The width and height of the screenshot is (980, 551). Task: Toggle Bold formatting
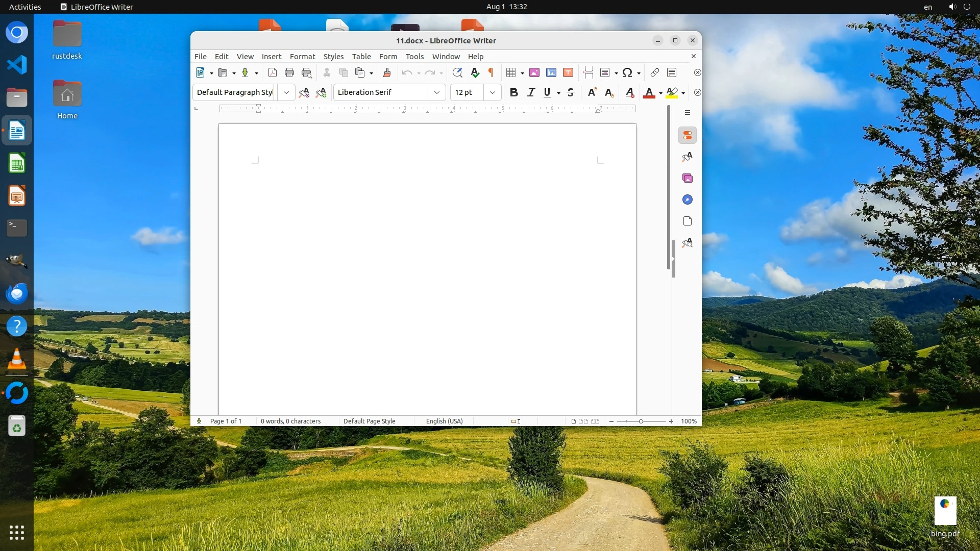514,92
